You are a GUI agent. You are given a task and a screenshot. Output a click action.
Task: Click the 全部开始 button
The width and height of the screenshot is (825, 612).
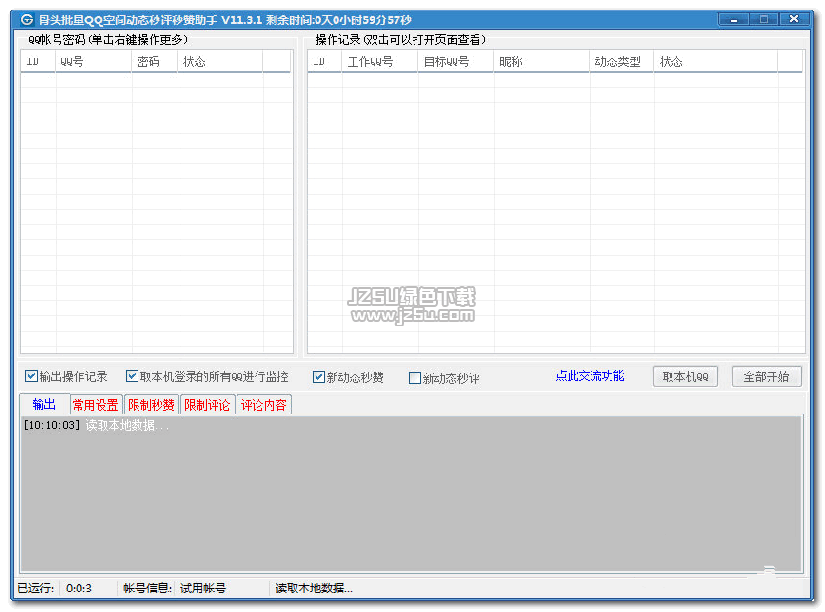point(766,377)
